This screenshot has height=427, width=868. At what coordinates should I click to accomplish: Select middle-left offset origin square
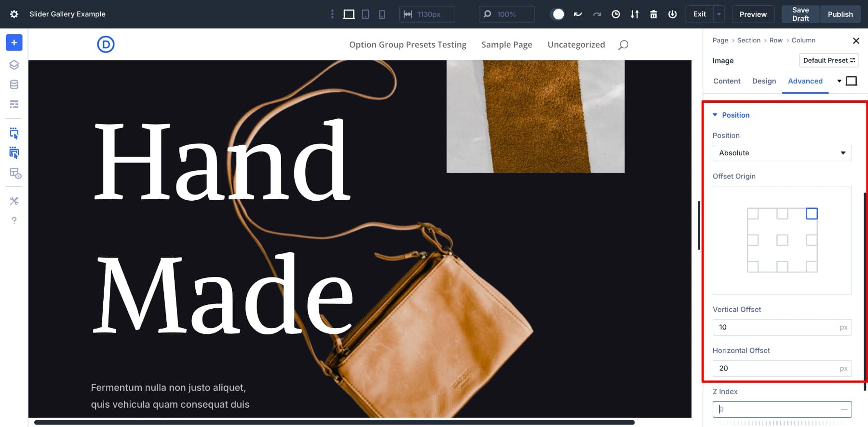coord(753,240)
